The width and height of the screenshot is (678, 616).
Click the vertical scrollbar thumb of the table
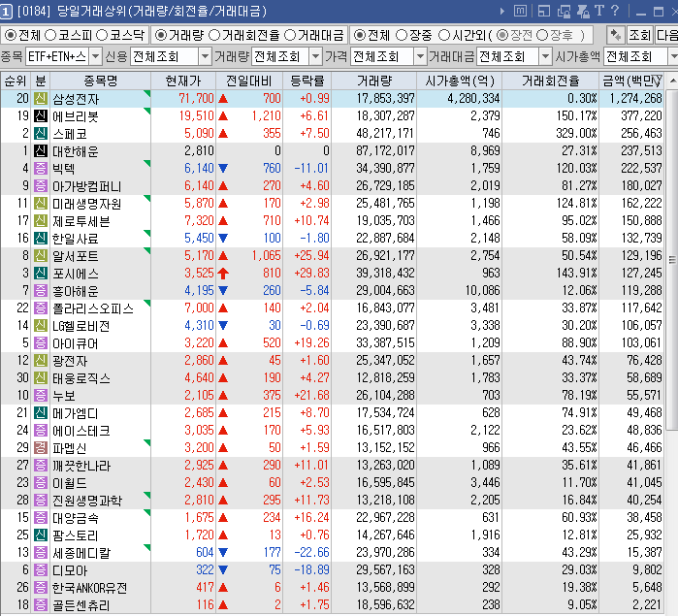(672, 260)
